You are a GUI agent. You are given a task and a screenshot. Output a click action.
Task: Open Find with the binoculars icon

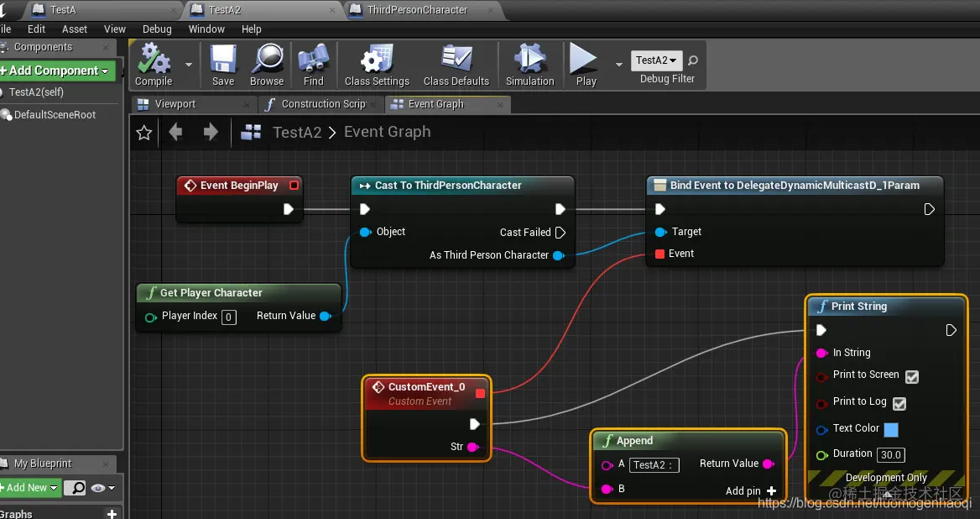313,65
